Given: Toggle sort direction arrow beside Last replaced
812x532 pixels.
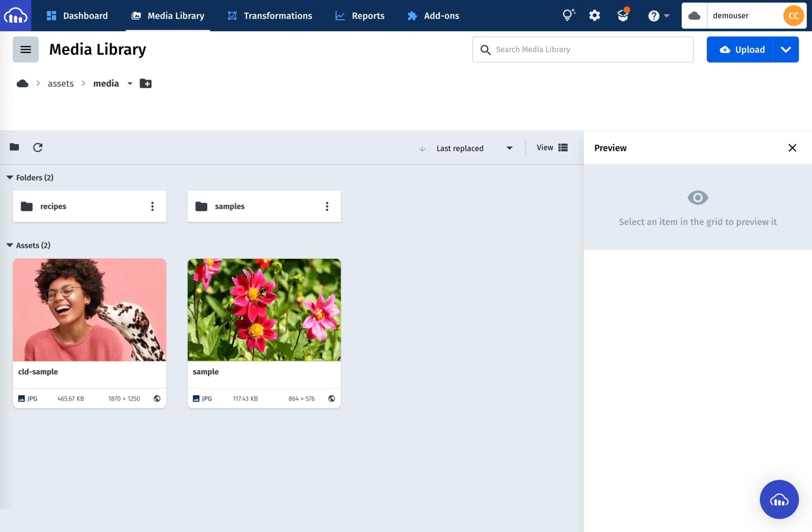Looking at the screenshot, I should tap(422, 149).
